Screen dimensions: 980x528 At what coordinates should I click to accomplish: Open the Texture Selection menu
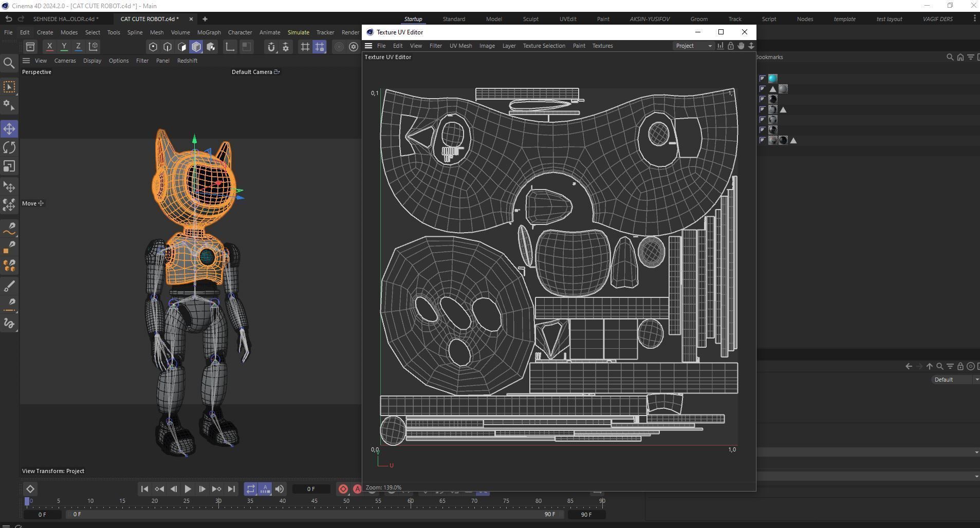pyautogui.click(x=544, y=46)
